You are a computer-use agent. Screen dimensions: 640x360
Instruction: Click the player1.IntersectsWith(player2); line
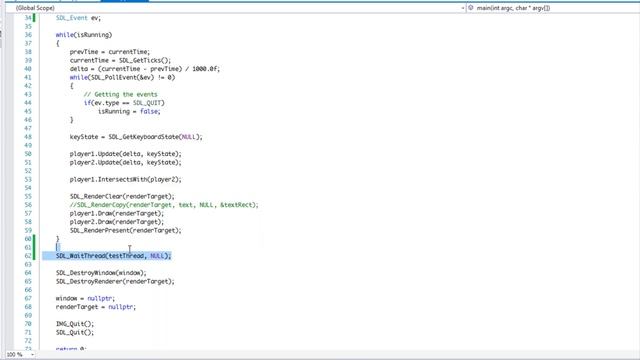click(125, 180)
